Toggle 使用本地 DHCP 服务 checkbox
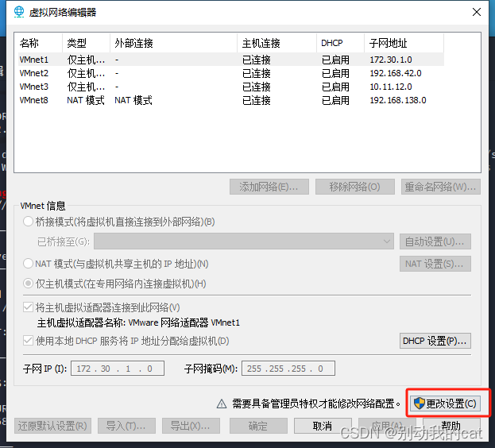This screenshot has width=495, height=448. tap(28, 341)
